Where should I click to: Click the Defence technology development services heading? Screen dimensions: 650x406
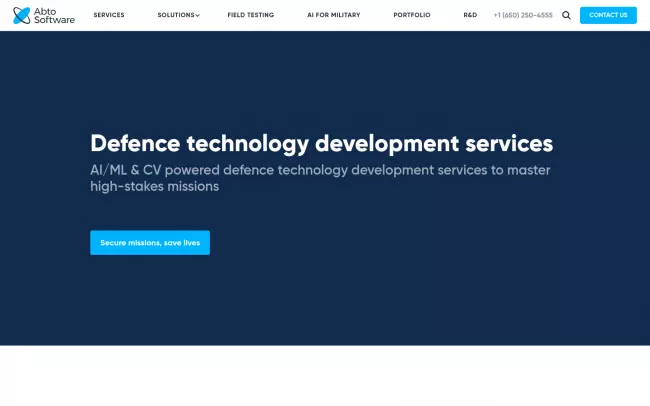click(321, 143)
